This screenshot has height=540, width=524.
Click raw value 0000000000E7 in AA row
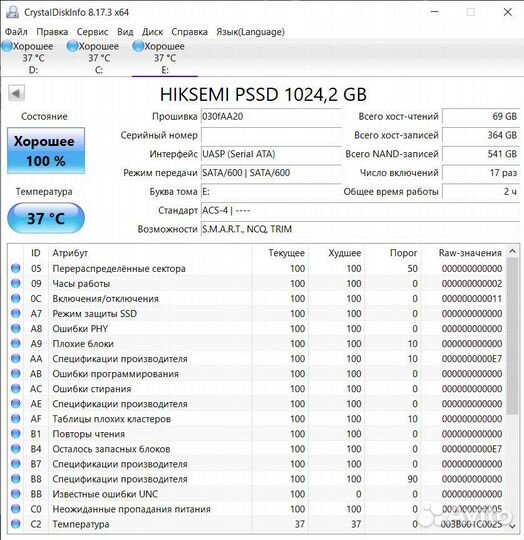coord(472,359)
